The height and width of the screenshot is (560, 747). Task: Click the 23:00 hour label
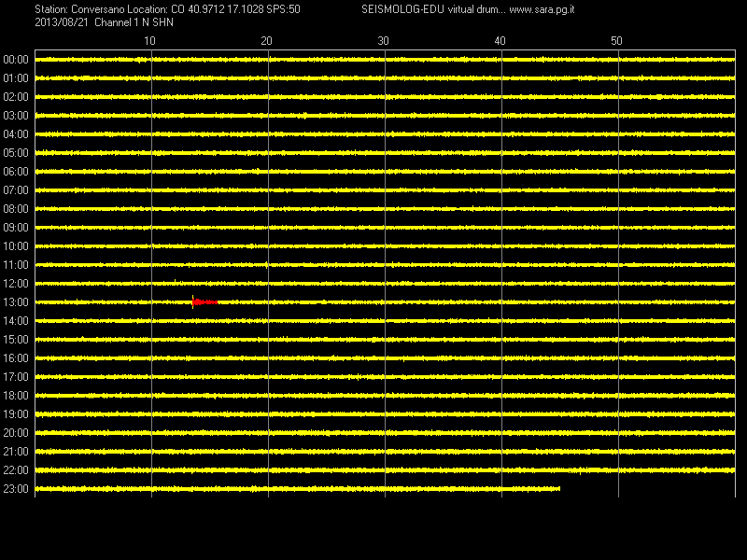pyautogui.click(x=16, y=488)
